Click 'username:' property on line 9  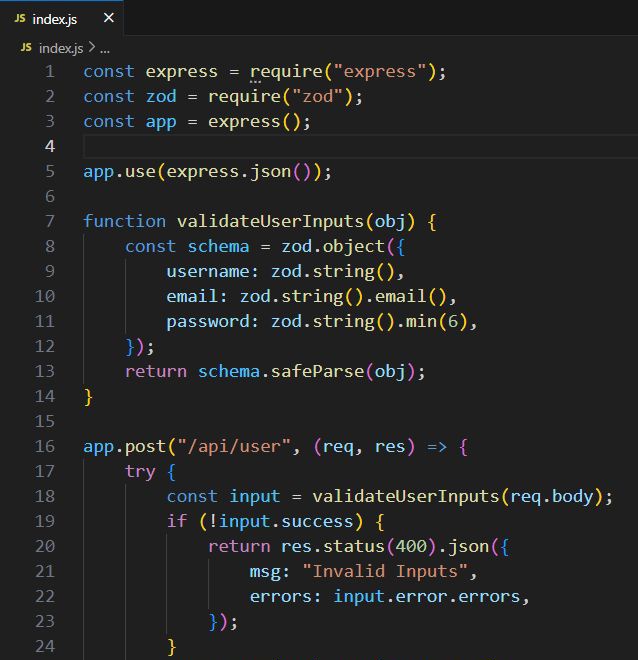pyautogui.click(x=212, y=271)
